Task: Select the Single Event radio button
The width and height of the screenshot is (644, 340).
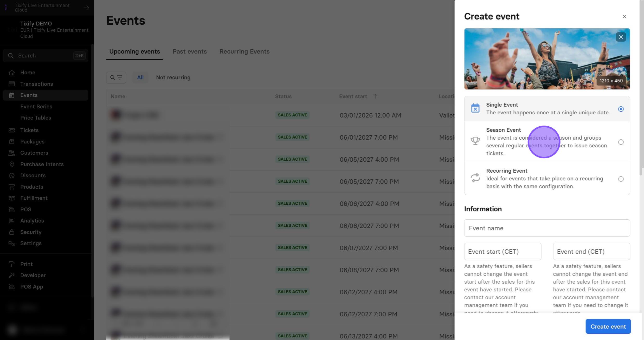Action: pyautogui.click(x=621, y=109)
